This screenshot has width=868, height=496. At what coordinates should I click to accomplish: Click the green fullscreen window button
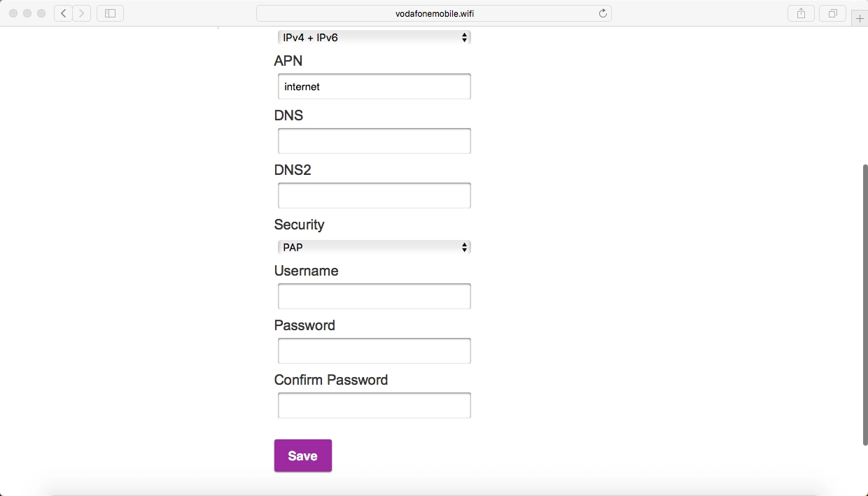coord(41,13)
